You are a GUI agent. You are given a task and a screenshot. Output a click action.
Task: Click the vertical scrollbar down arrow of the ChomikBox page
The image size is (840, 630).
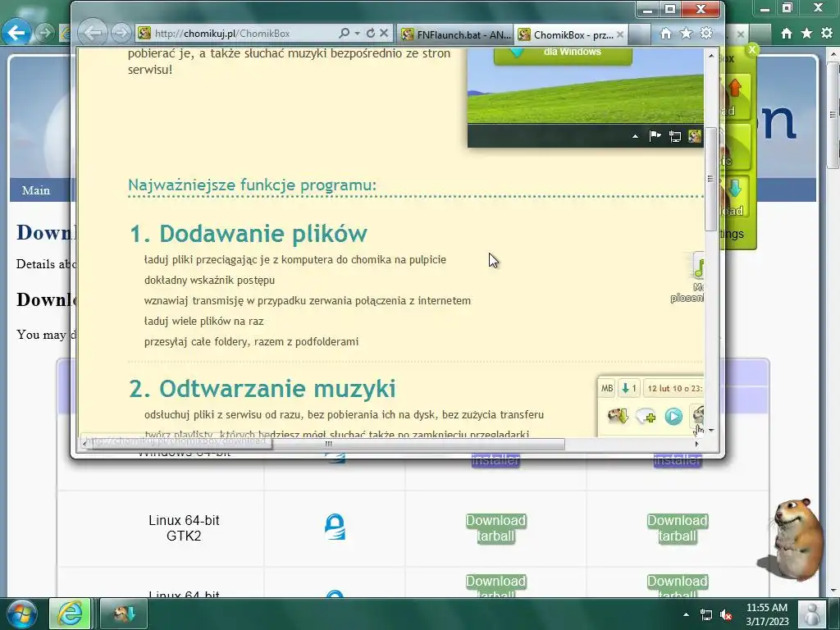711,430
